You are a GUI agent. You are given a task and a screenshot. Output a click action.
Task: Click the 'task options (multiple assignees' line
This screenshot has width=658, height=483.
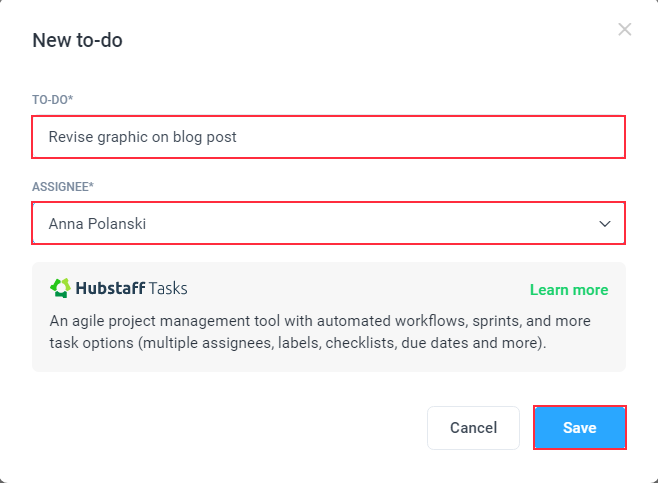[x=298, y=343]
